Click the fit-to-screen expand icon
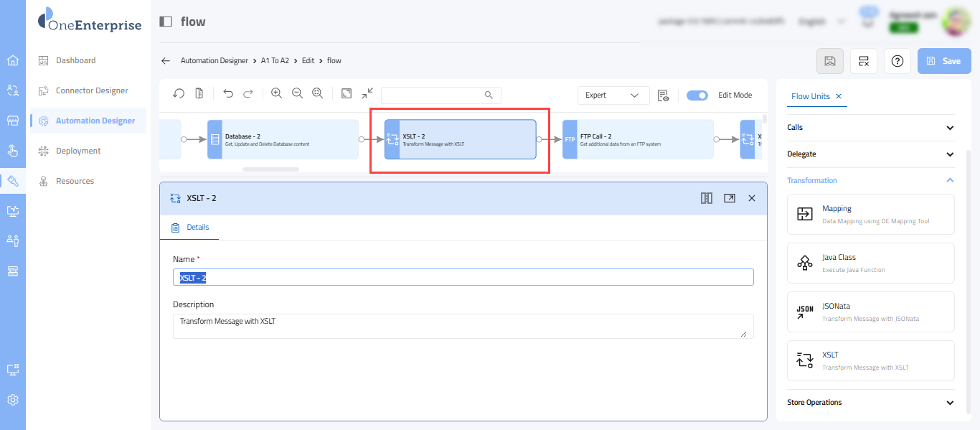980x430 pixels. click(x=347, y=94)
